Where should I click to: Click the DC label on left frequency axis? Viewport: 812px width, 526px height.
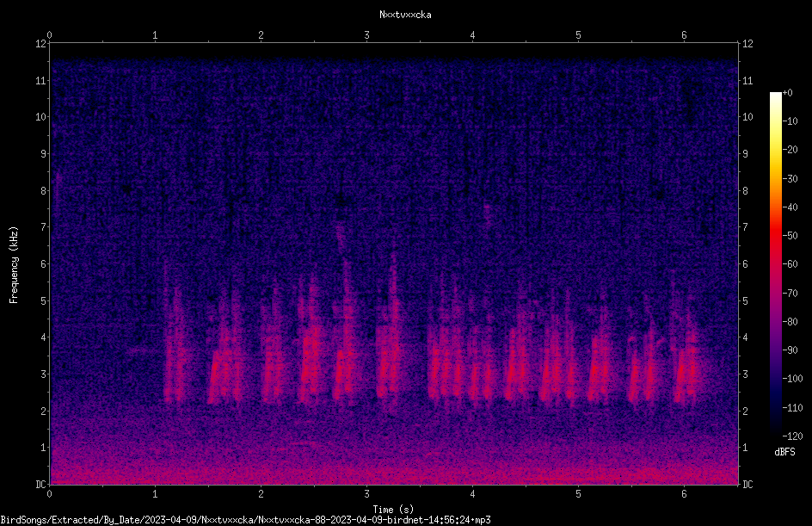click(x=41, y=484)
